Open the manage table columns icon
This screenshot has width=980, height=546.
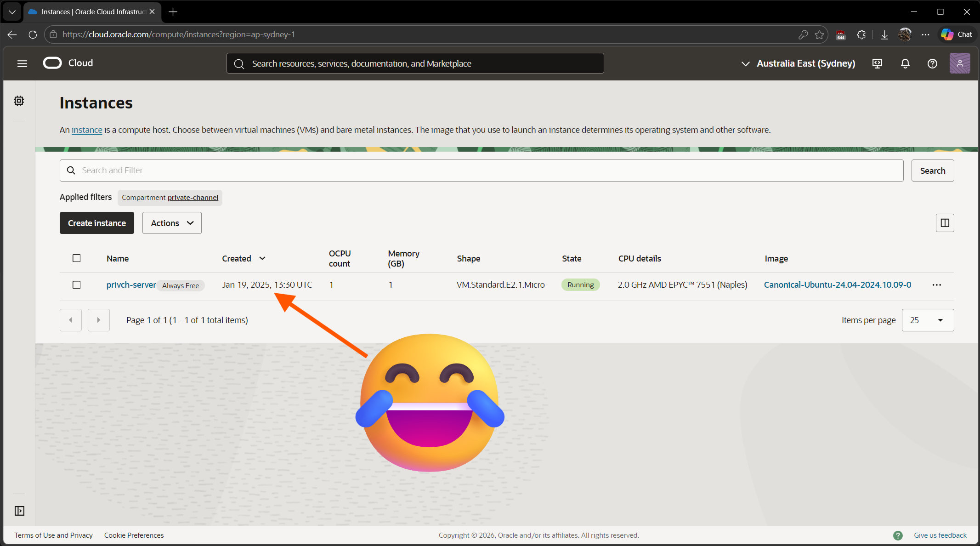coord(945,223)
